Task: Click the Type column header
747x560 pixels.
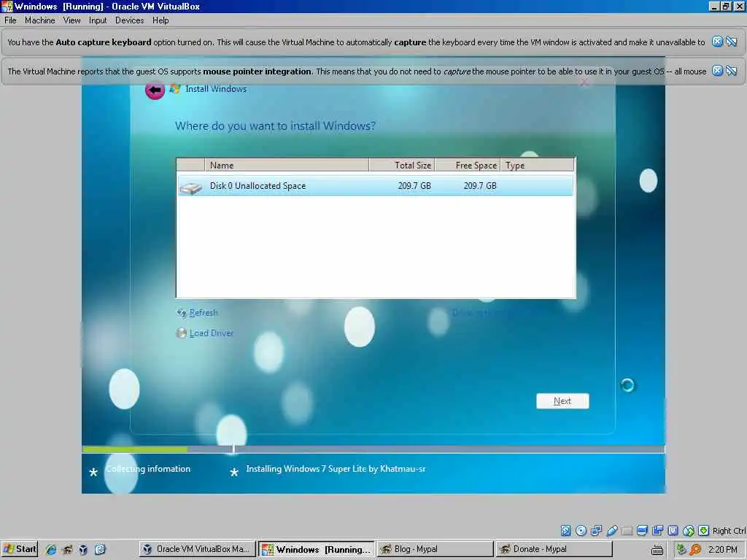Action: pos(538,166)
